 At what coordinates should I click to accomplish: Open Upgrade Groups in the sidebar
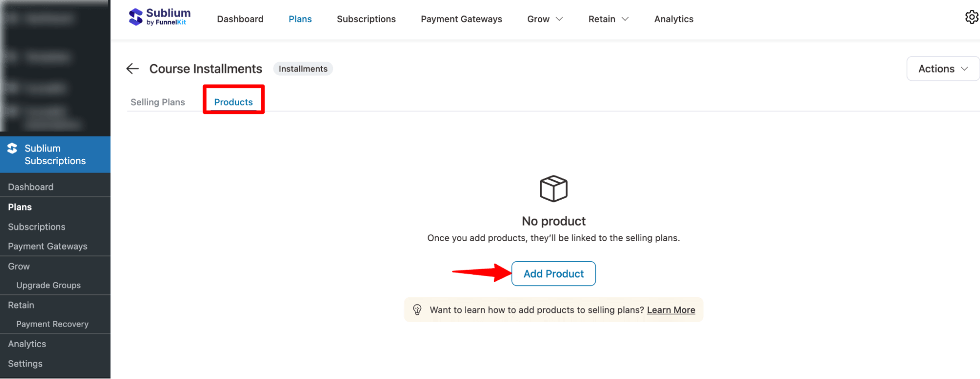click(x=49, y=285)
